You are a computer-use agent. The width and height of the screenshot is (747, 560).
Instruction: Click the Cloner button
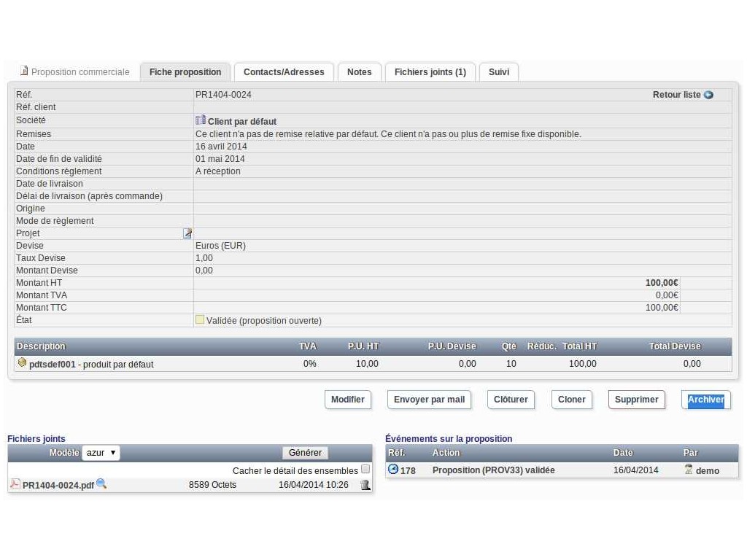(x=572, y=400)
